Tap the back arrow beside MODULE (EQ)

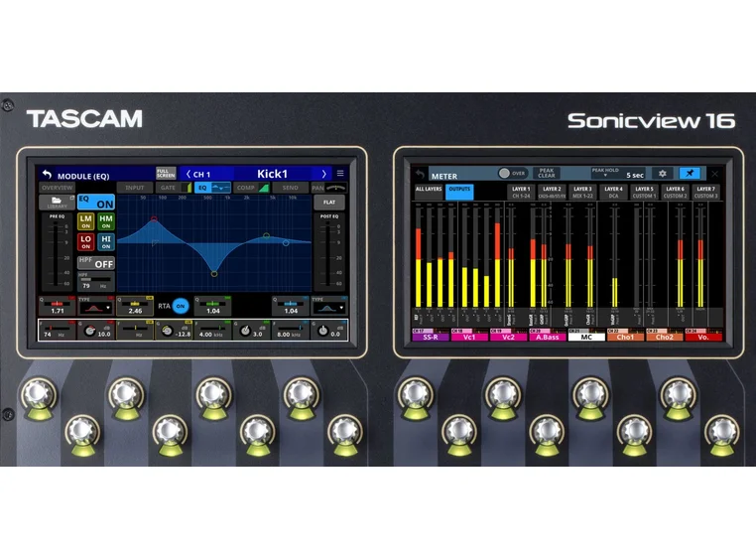tap(47, 175)
